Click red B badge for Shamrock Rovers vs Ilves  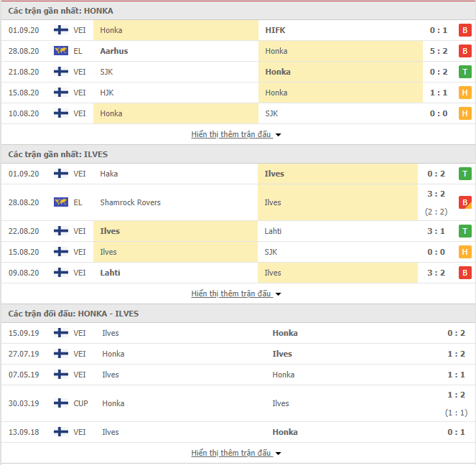tap(465, 202)
